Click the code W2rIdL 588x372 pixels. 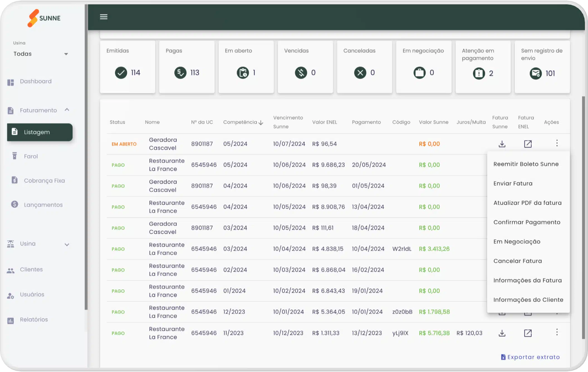[x=402, y=249]
